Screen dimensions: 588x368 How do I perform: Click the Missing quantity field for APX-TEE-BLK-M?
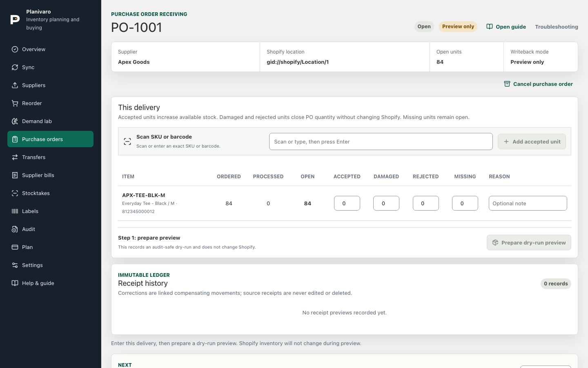[465, 203]
